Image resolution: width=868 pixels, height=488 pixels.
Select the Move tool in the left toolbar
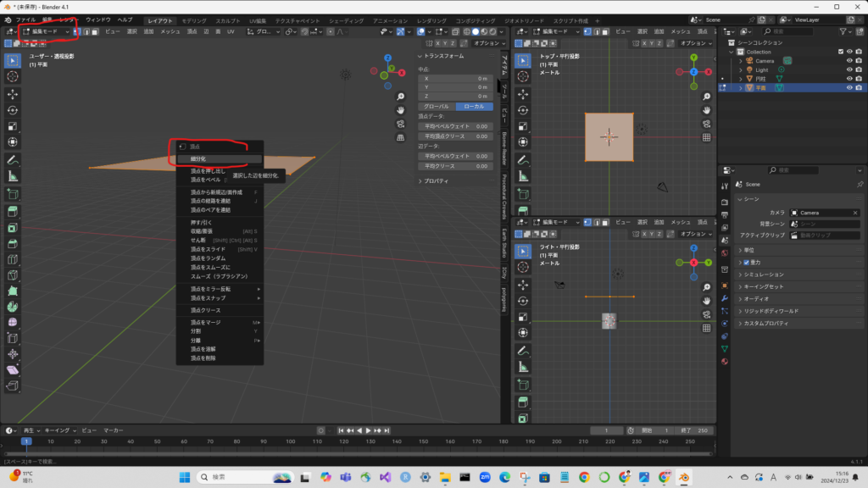tap(13, 94)
